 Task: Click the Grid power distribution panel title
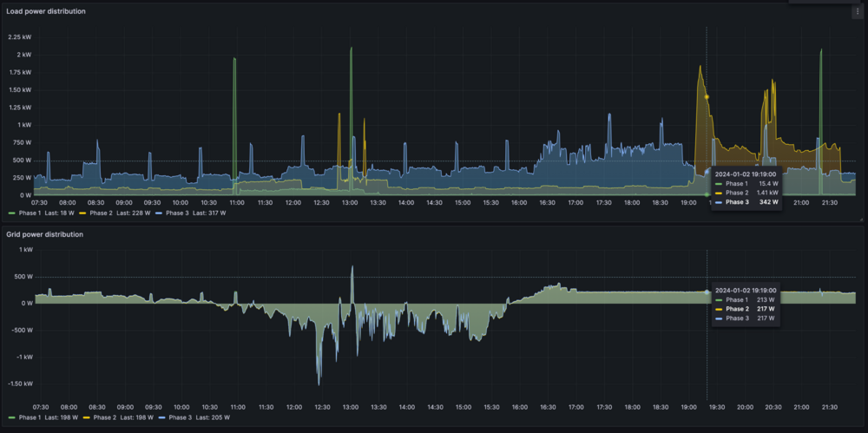tap(45, 234)
